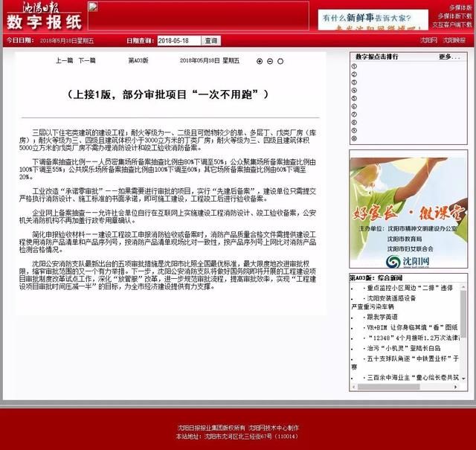Click the zoom in (plus) font icon
The image size is (476, 450).
click(x=260, y=61)
